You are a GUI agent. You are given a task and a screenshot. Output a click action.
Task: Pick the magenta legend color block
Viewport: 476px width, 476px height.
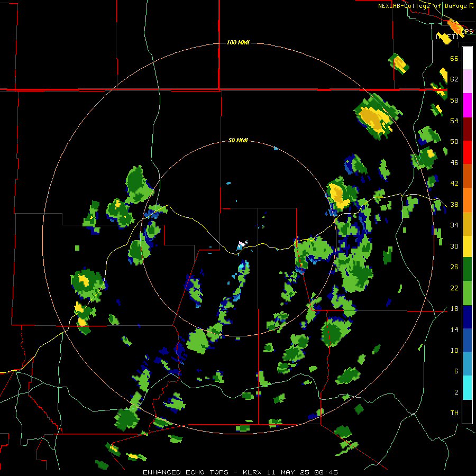(x=467, y=105)
